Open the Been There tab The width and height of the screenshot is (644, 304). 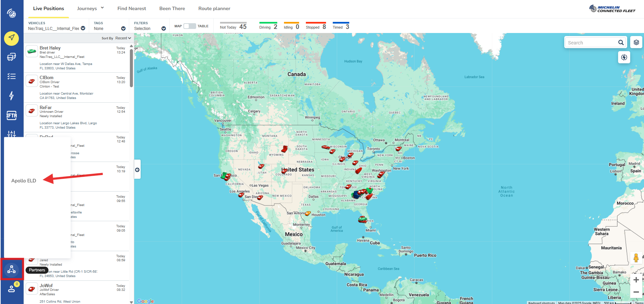pyautogui.click(x=172, y=8)
